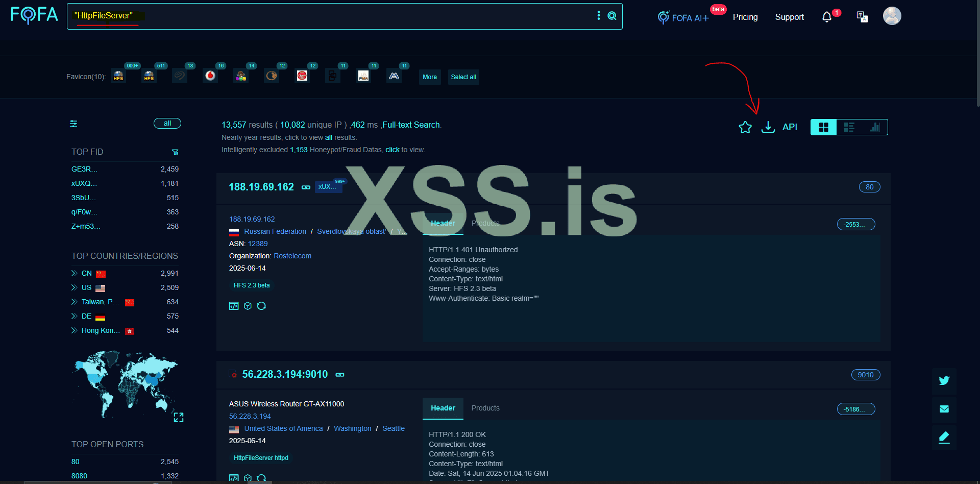Toggle the 'all' filter pill
The height and width of the screenshot is (484, 980).
click(167, 124)
